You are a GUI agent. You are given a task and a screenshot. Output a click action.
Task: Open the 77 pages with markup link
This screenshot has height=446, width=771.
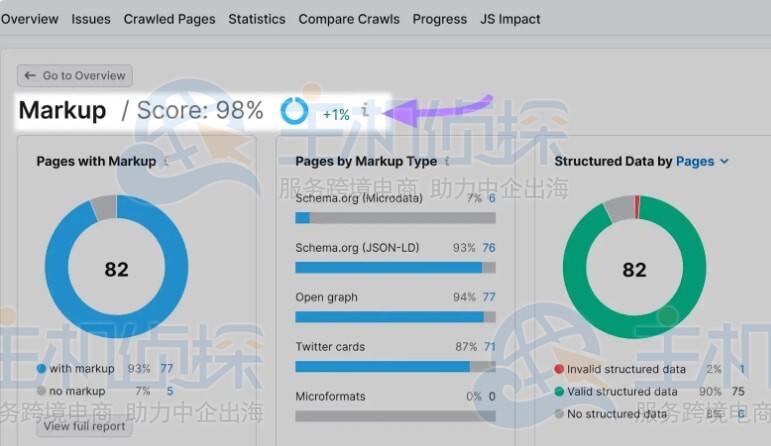(x=167, y=368)
